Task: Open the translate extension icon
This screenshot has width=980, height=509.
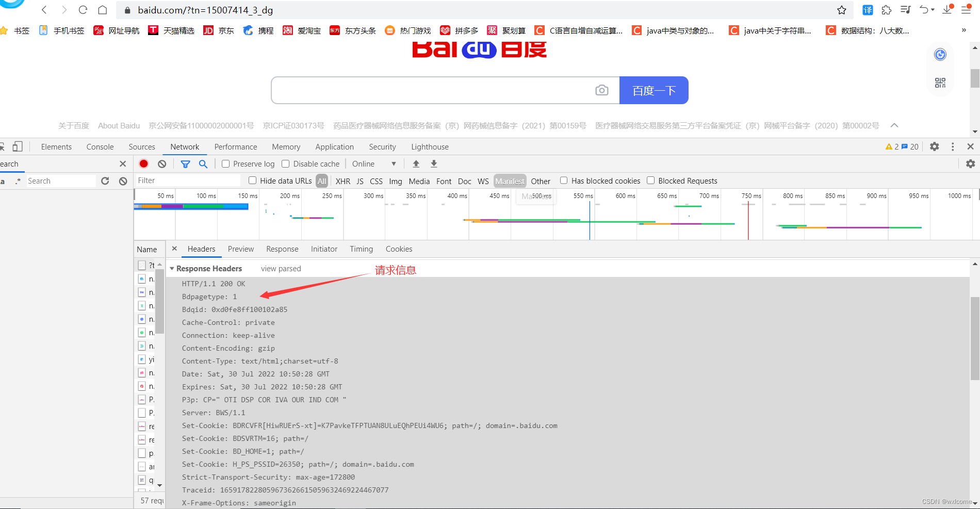Action: [868, 10]
